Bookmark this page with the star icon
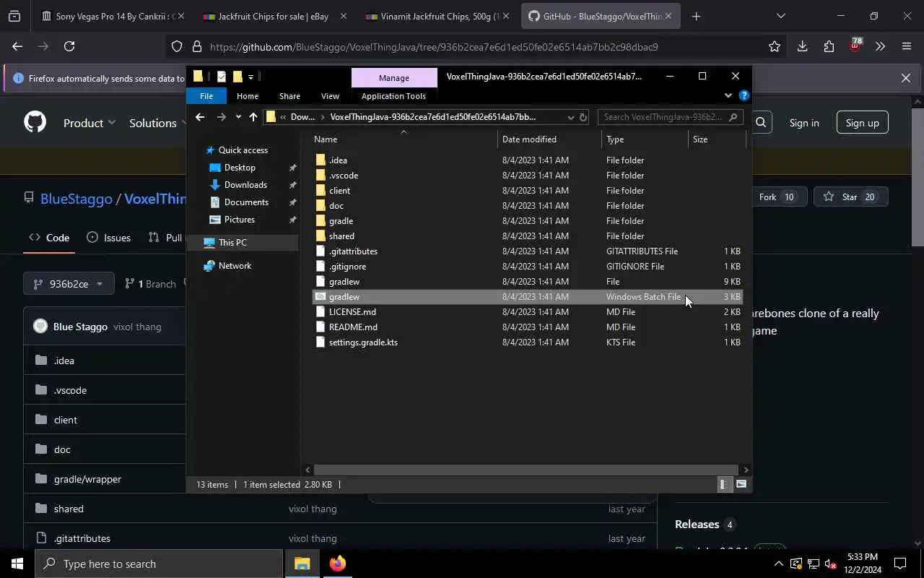The width and height of the screenshot is (924, 578). click(x=775, y=47)
